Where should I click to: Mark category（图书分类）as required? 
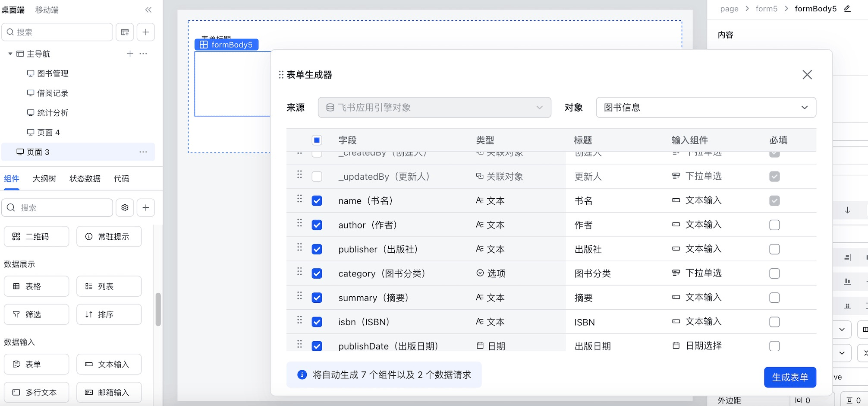774,273
